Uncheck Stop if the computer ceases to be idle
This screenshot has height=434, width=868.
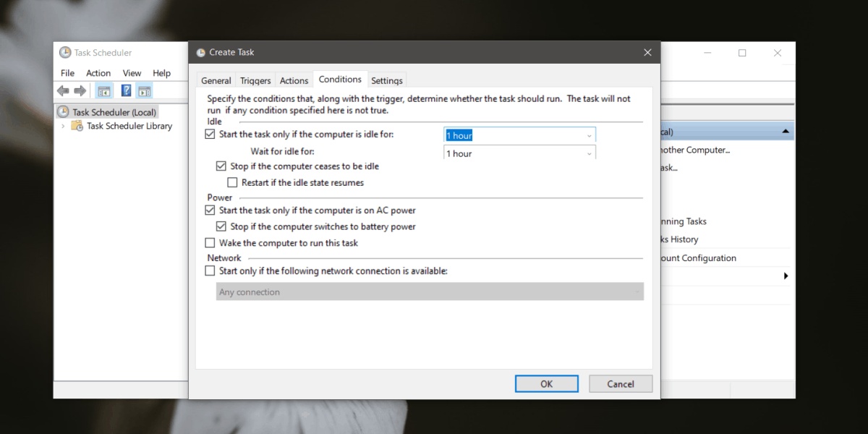pyautogui.click(x=221, y=166)
